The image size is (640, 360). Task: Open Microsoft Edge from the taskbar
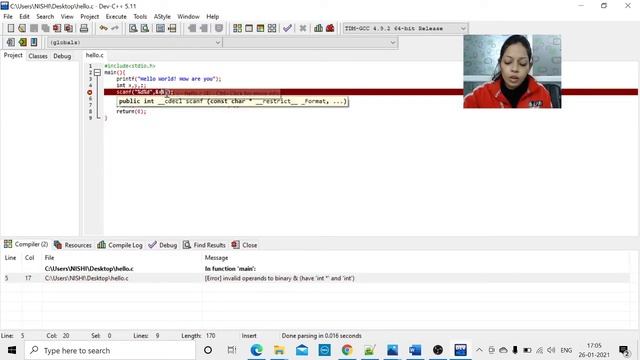point(256,350)
